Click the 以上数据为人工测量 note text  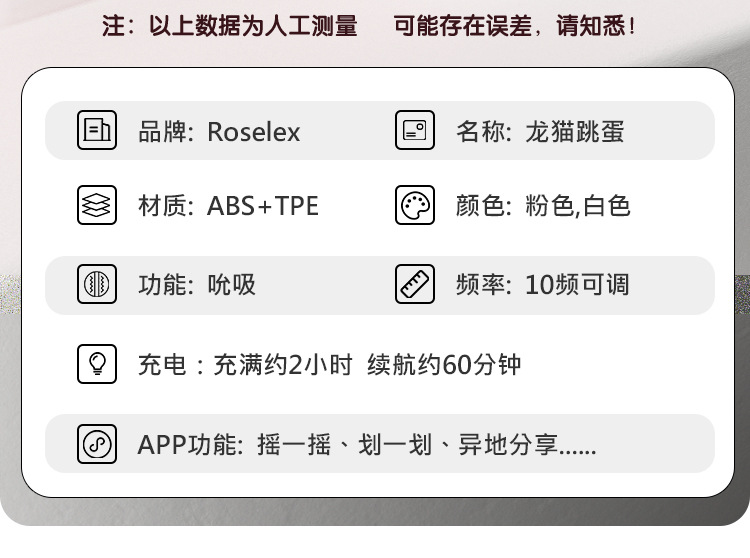point(253,26)
